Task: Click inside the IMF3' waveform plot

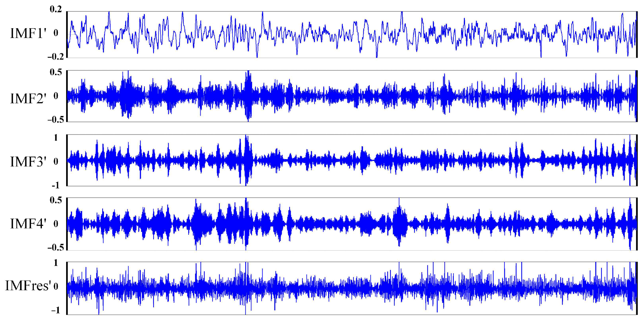Action: pos(352,160)
